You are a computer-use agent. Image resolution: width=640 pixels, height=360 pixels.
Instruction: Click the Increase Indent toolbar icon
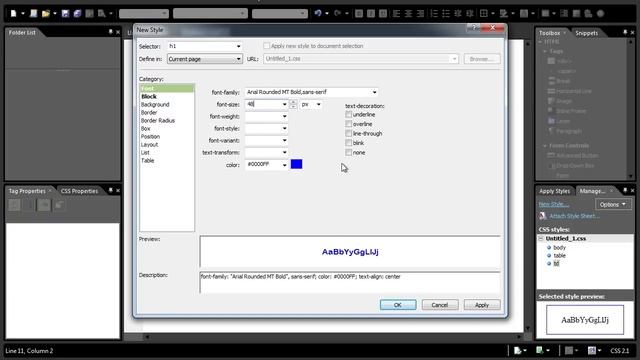tap(470, 13)
